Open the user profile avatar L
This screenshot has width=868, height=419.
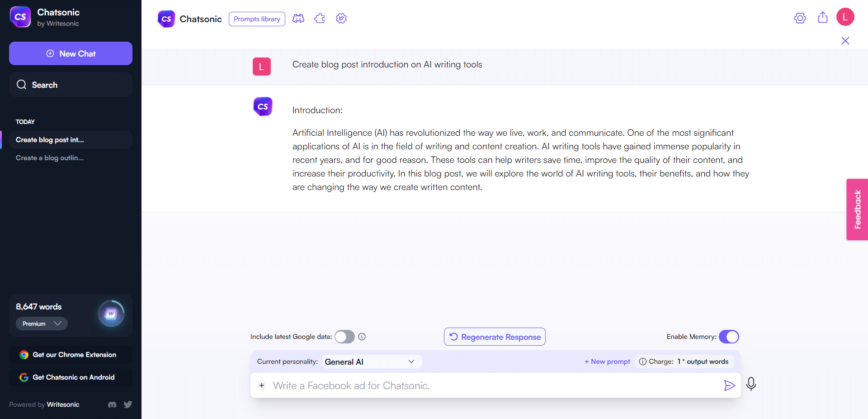coord(845,17)
